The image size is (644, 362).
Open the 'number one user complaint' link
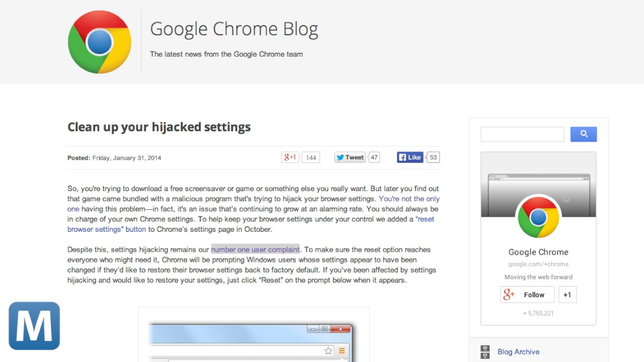pos(255,249)
